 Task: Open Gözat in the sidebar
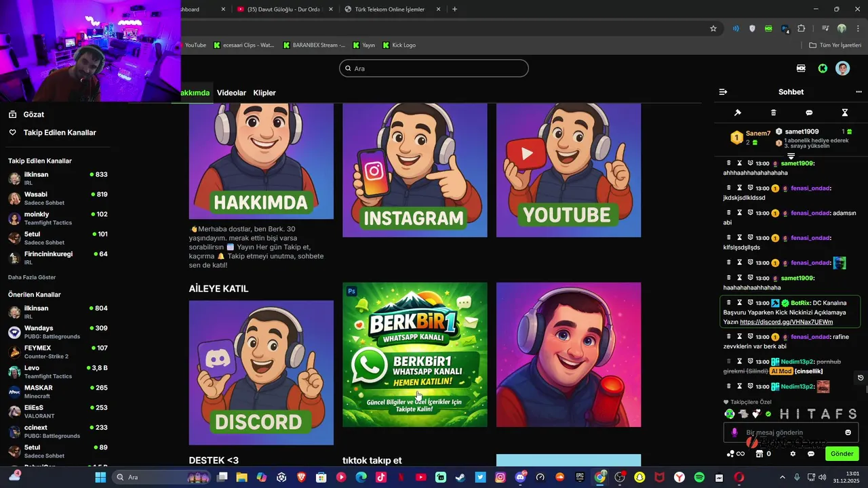coord(27,115)
